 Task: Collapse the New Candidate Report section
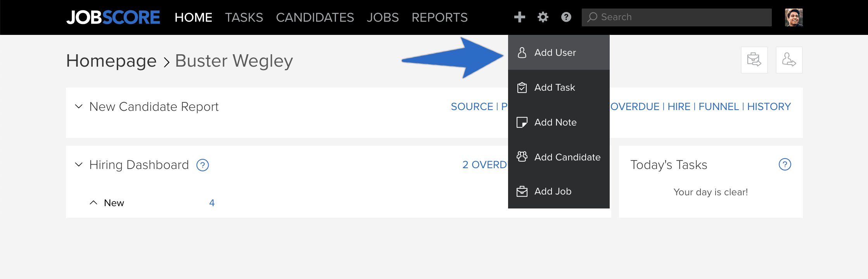coord(79,106)
